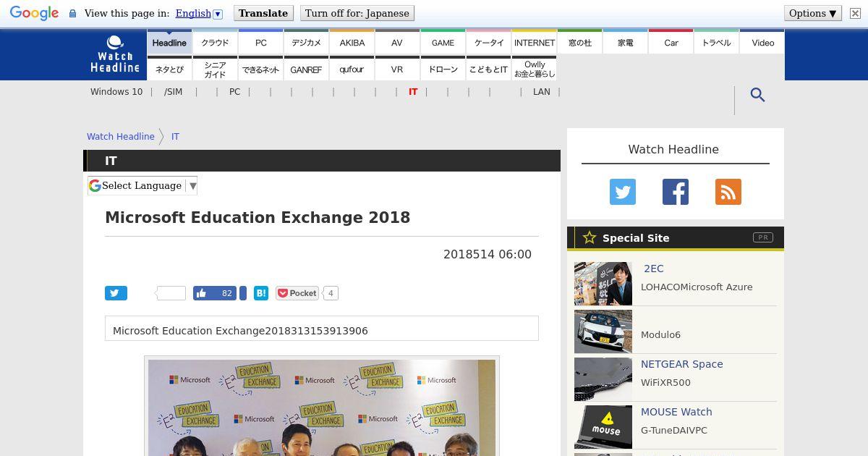Open the Facebook icon in Watch Headline panel
This screenshot has height=456, width=868.
tap(675, 192)
